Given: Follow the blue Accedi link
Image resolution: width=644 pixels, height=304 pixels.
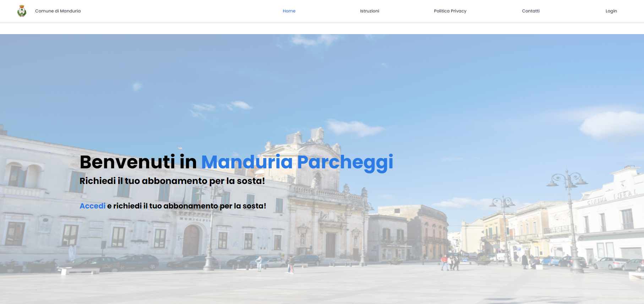Looking at the screenshot, I should coord(93,206).
